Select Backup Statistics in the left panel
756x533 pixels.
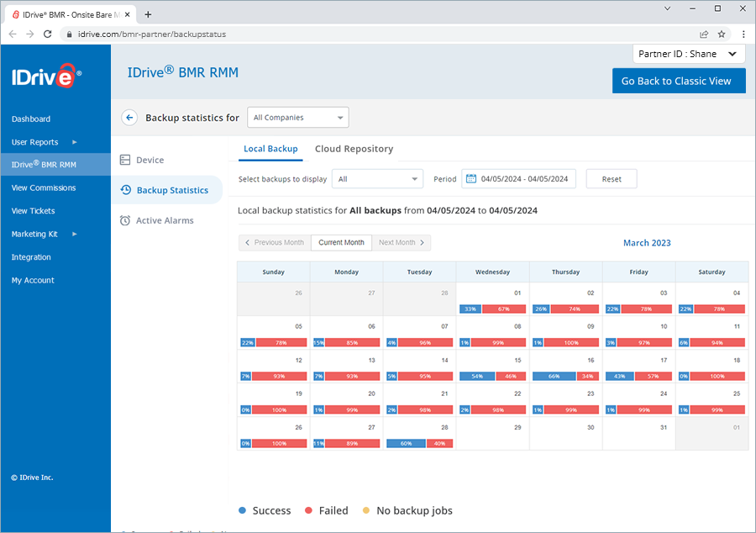pyautogui.click(x=167, y=190)
